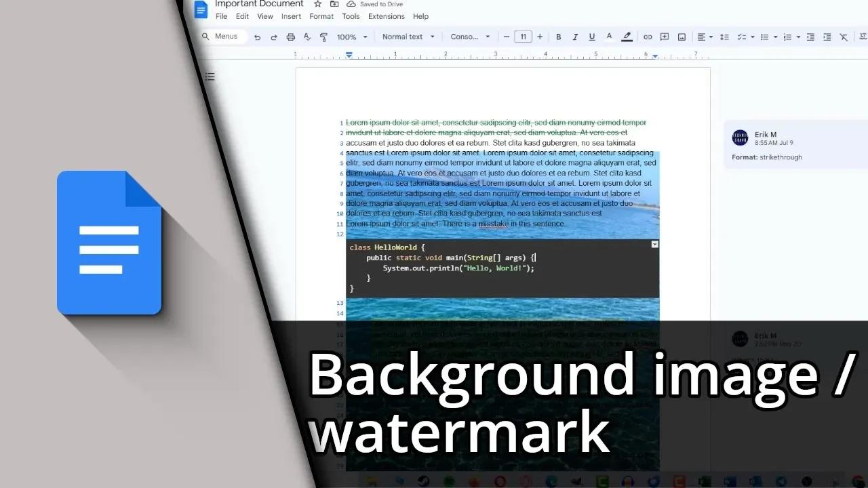This screenshot has width=868, height=488.
Task: Open the print dialog icon
Action: coord(290,37)
